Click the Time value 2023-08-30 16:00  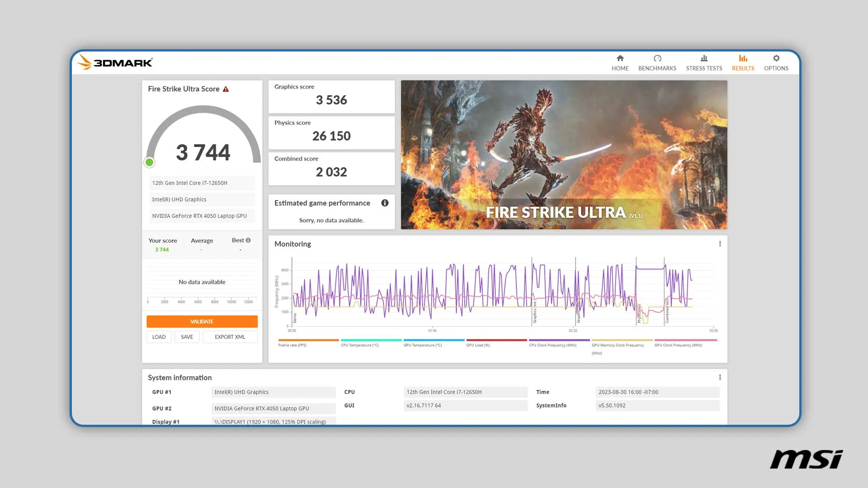pyautogui.click(x=657, y=392)
